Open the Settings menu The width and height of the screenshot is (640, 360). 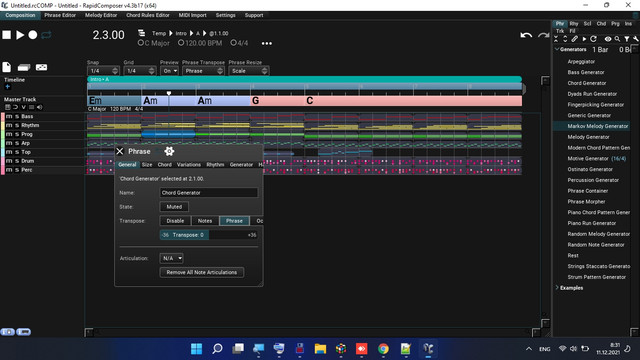pos(225,15)
